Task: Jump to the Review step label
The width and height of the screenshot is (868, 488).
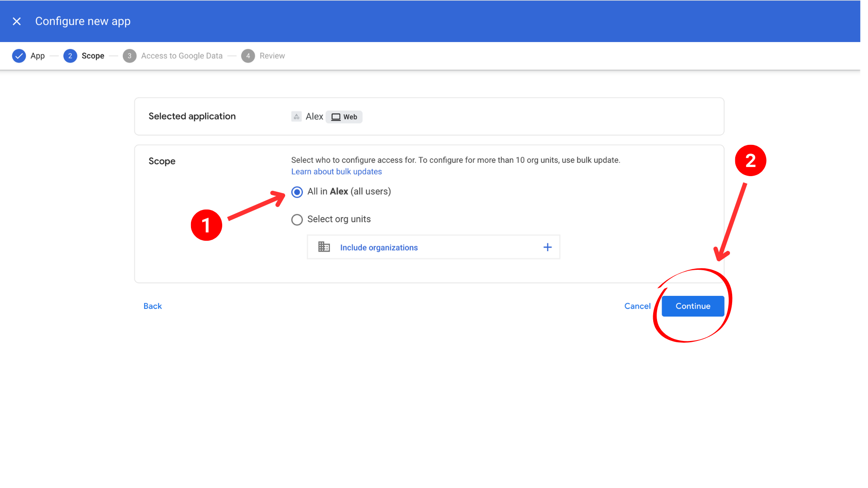Action: [272, 56]
